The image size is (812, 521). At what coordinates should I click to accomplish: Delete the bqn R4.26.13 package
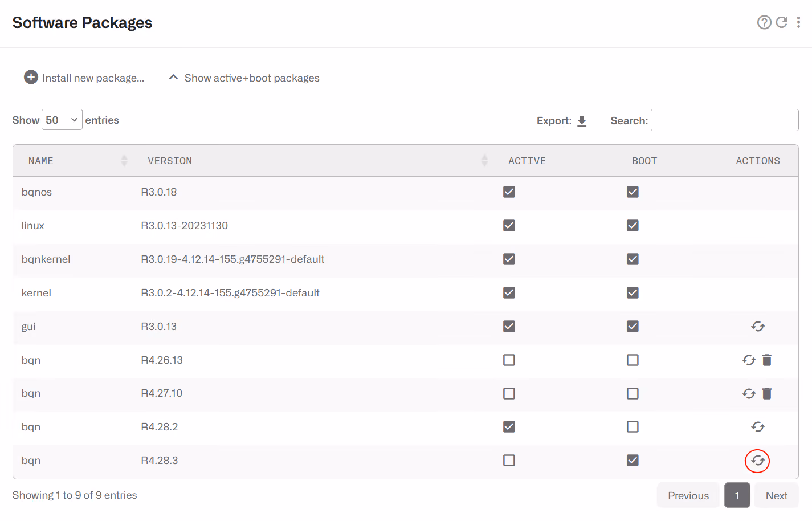(x=767, y=360)
